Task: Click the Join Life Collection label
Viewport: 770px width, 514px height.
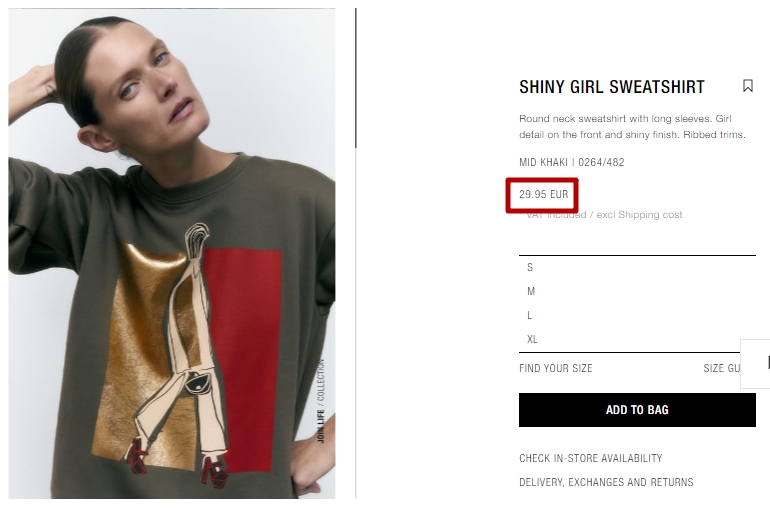Action: (321, 401)
